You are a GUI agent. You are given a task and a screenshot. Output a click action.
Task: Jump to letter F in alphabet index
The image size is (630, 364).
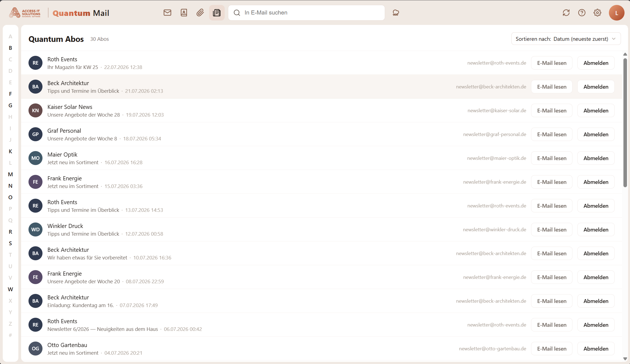(x=10, y=94)
